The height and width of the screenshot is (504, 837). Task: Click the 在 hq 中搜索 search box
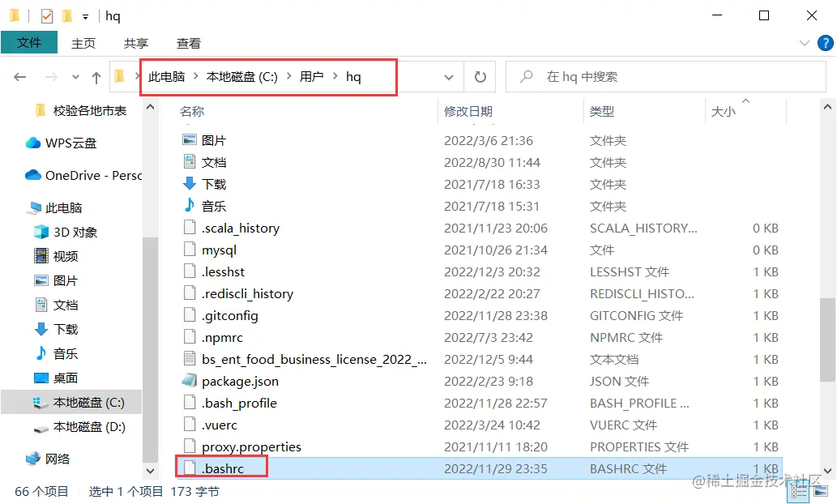[x=666, y=77]
